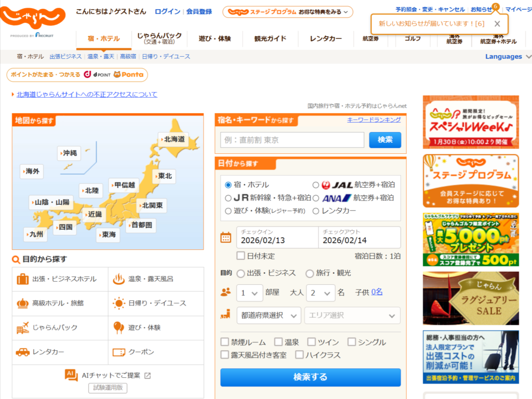Check the 日付未定 checkbox
Viewport: 532px width, 399px height.
(x=241, y=256)
